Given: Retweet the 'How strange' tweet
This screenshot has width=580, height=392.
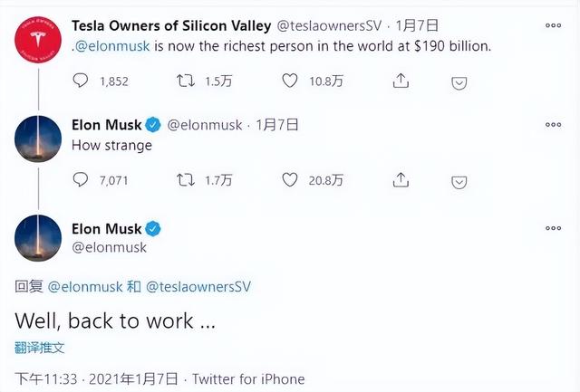Looking at the screenshot, I should (186, 180).
